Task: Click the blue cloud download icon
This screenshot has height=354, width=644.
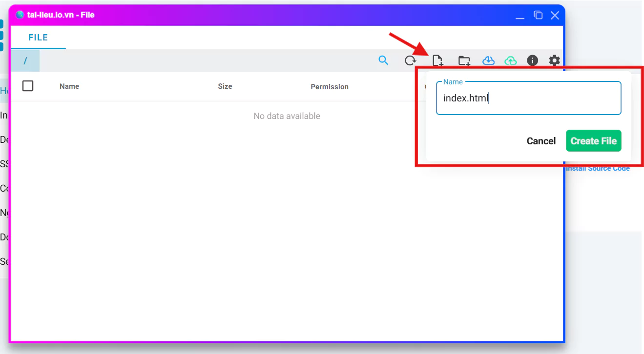Action: [x=488, y=60]
